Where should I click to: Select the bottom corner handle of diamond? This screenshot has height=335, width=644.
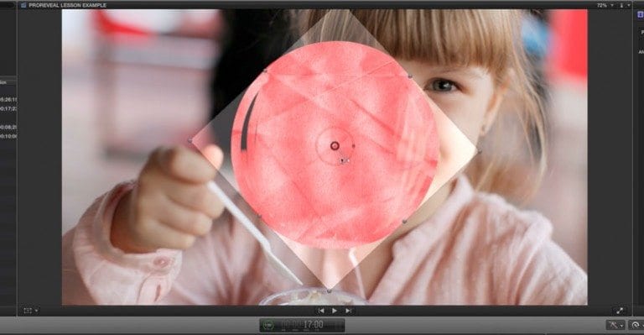point(329,291)
